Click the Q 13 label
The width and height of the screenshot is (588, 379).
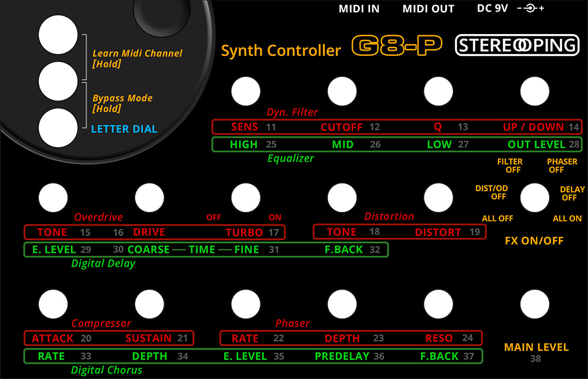pos(451,127)
